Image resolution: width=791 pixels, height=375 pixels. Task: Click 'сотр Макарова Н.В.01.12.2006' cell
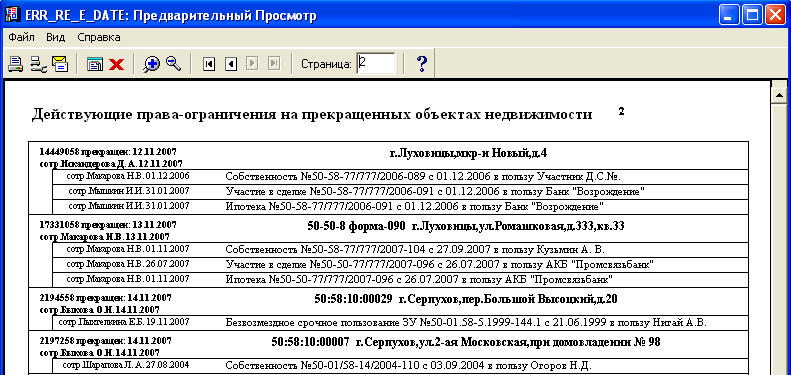click(x=128, y=176)
